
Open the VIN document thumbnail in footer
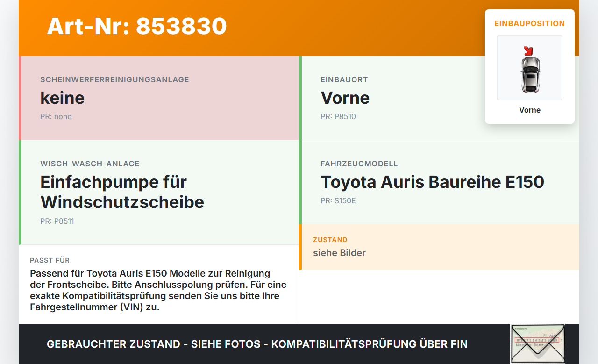pos(538,344)
